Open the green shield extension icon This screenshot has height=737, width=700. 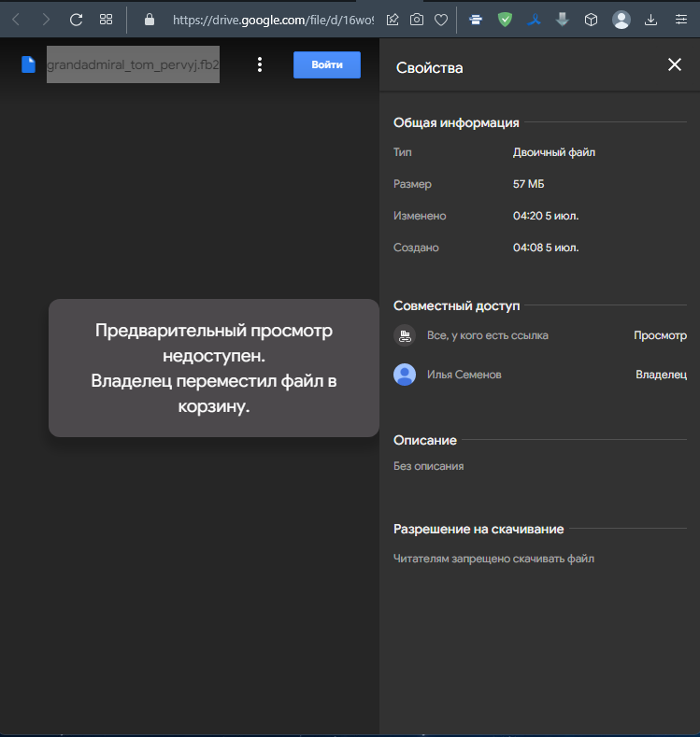[x=505, y=20]
